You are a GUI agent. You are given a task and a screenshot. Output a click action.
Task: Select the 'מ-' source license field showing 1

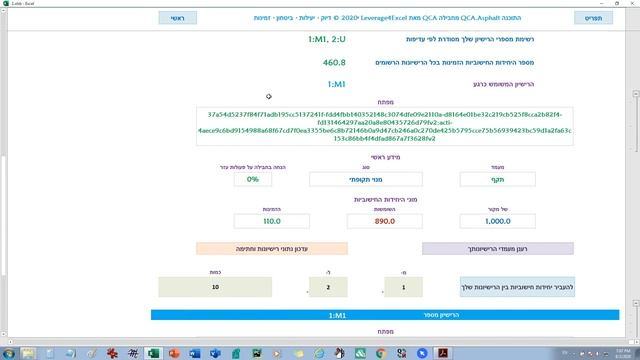coord(403,287)
